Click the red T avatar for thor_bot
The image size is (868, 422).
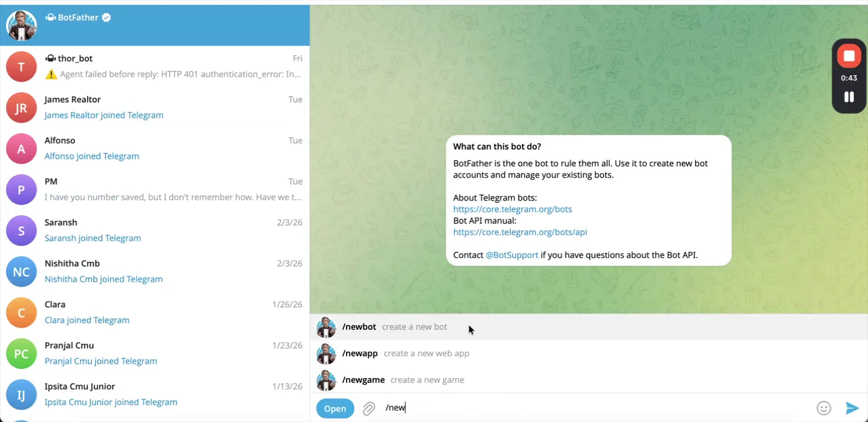pos(21,66)
